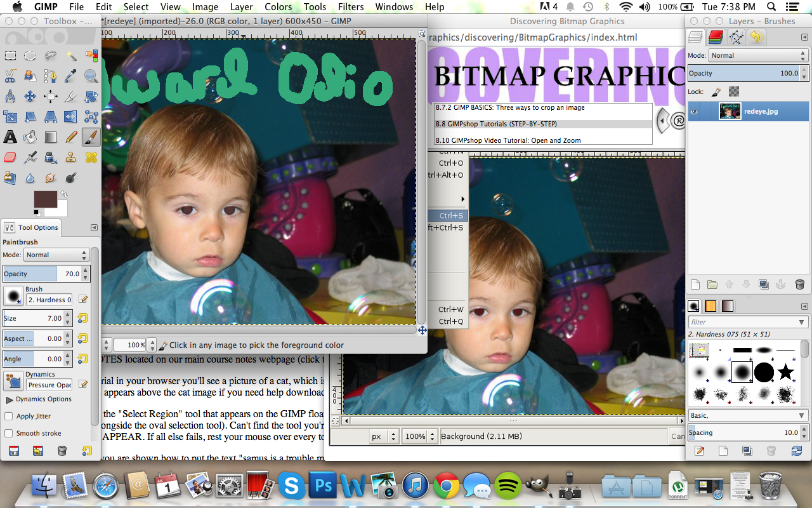Select the Flip tool
This screenshot has height=508, width=812.
(70, 117)
